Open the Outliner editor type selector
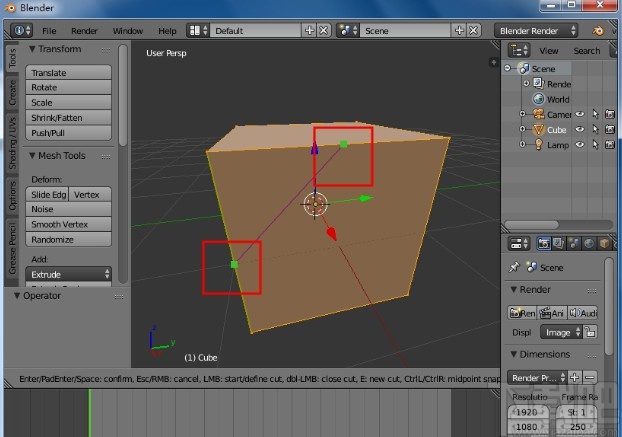Image resolution: width=622 pixels, height=437 pixels. point(519,51)
